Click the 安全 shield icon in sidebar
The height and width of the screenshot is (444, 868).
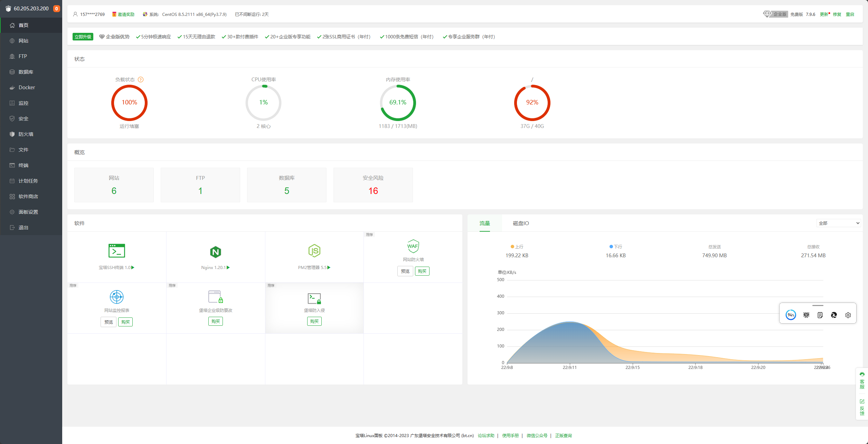coord(12,119)
